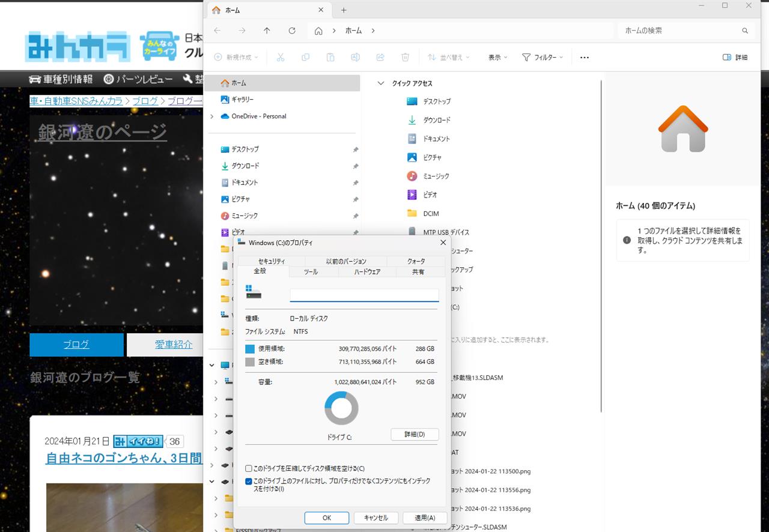Open デスクトップ in Quick Access list
769x532 pixels.
tap(436, 101)
